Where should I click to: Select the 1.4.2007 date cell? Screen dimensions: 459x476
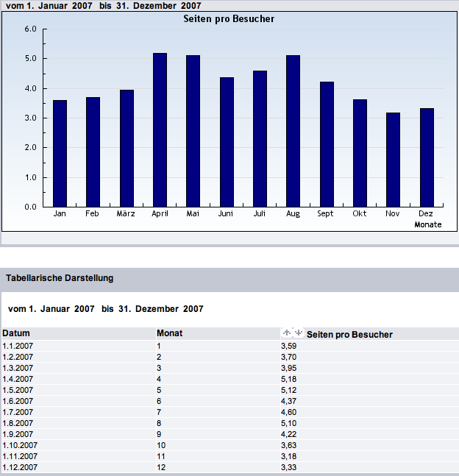pos(18,379)
